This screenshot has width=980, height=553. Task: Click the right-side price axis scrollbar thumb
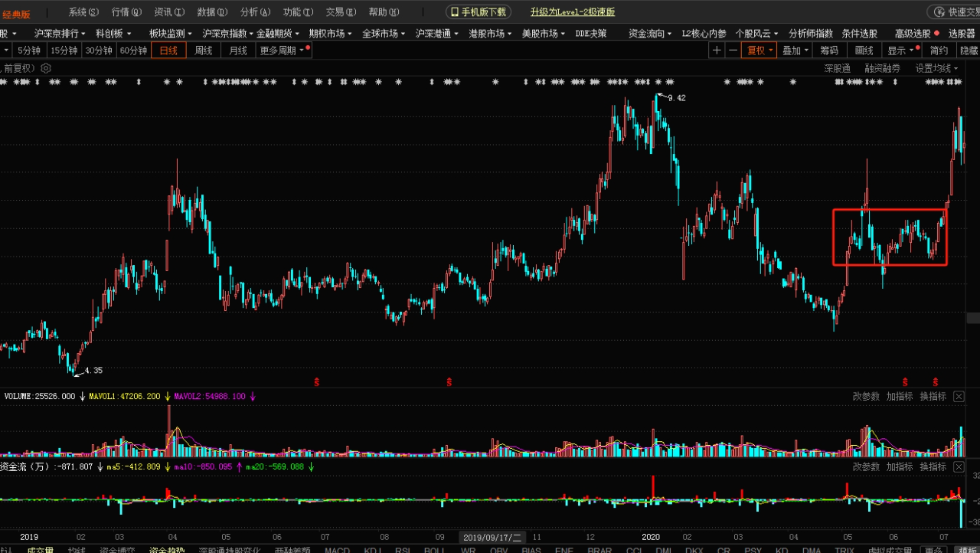(973, 318)
